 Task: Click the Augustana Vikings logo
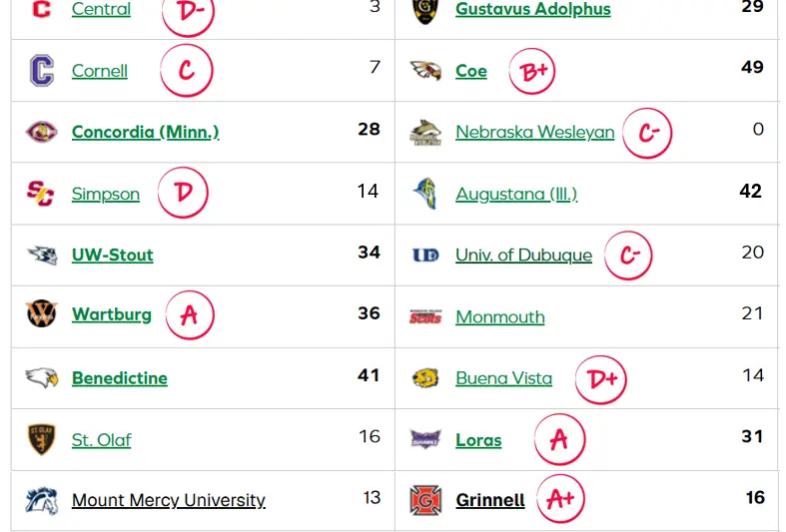click(425, 194)
